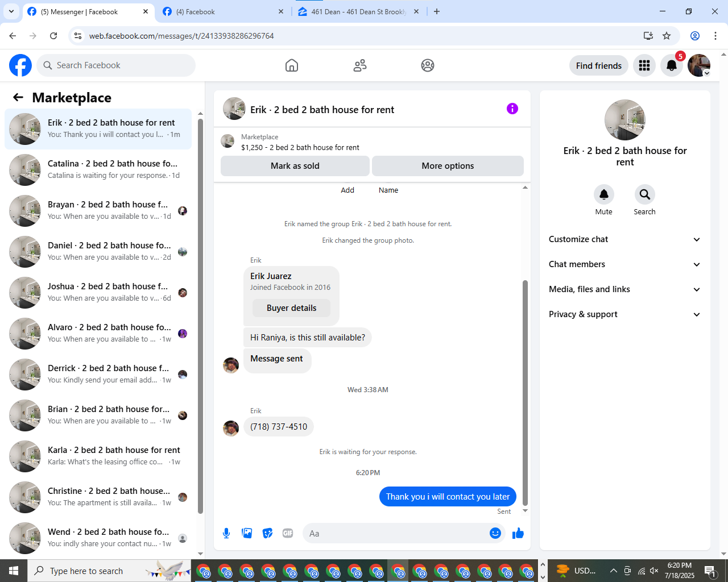Open Chrome three-dot menu

(715, 36)
